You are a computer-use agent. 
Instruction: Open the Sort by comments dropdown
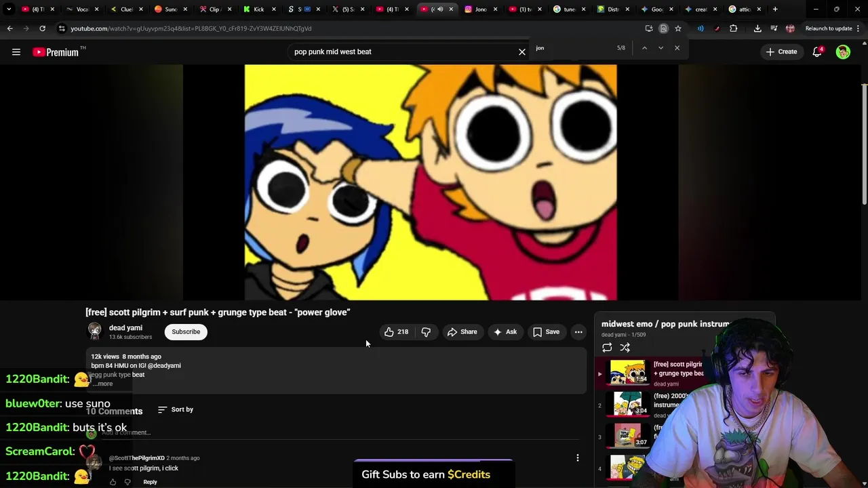[x=176, y=409]
